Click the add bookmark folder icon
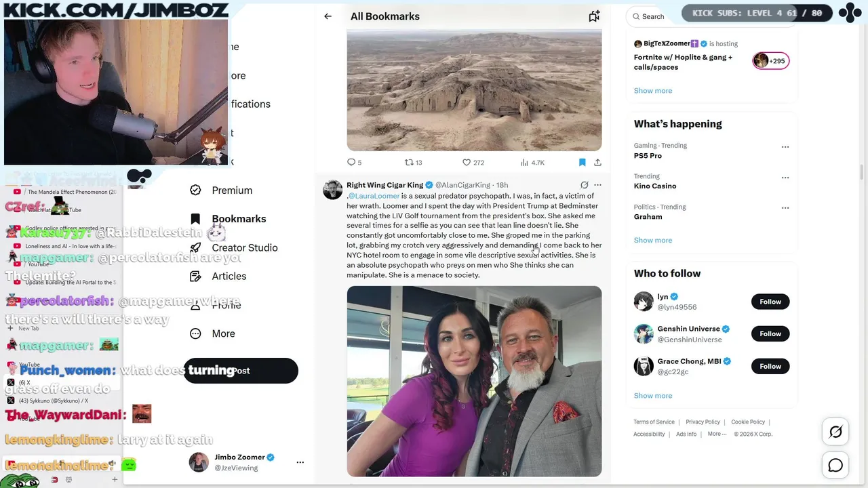868x488 pixels. click(594, 16)
